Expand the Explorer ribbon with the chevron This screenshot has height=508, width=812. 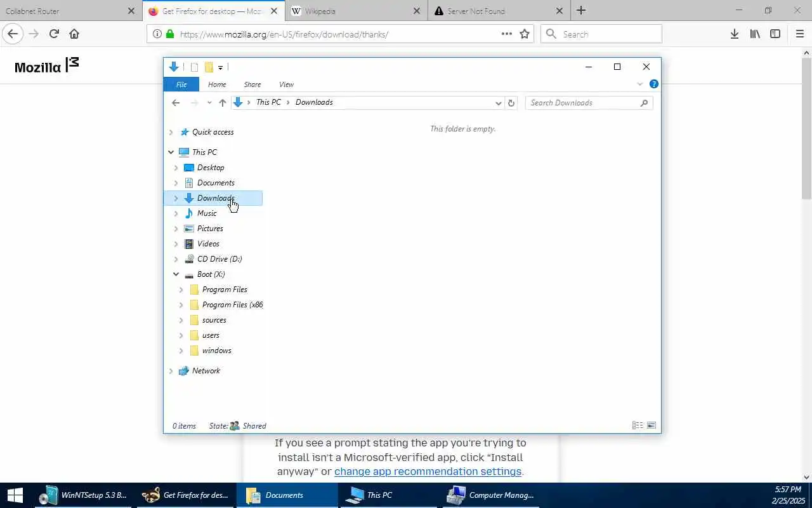coord(639,84)
